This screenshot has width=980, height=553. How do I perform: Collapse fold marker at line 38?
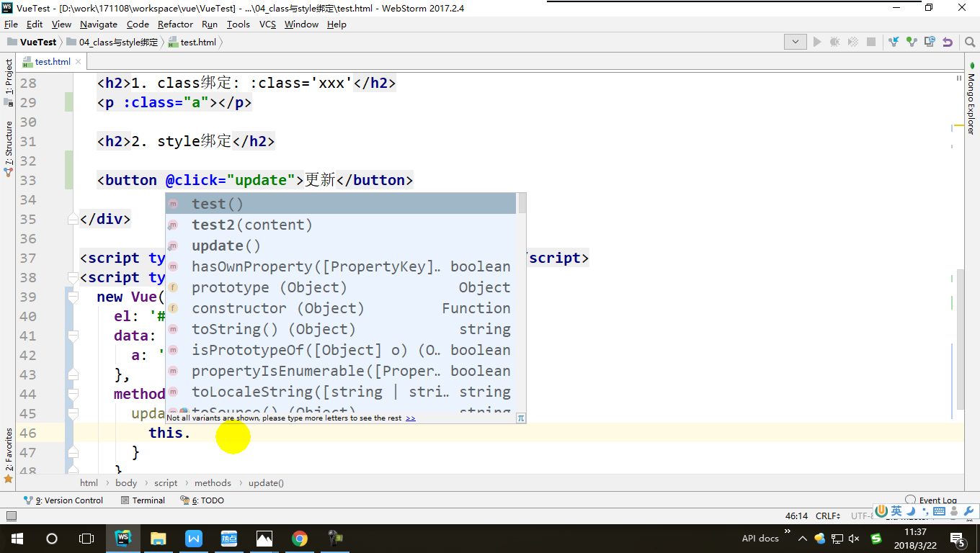73,277
